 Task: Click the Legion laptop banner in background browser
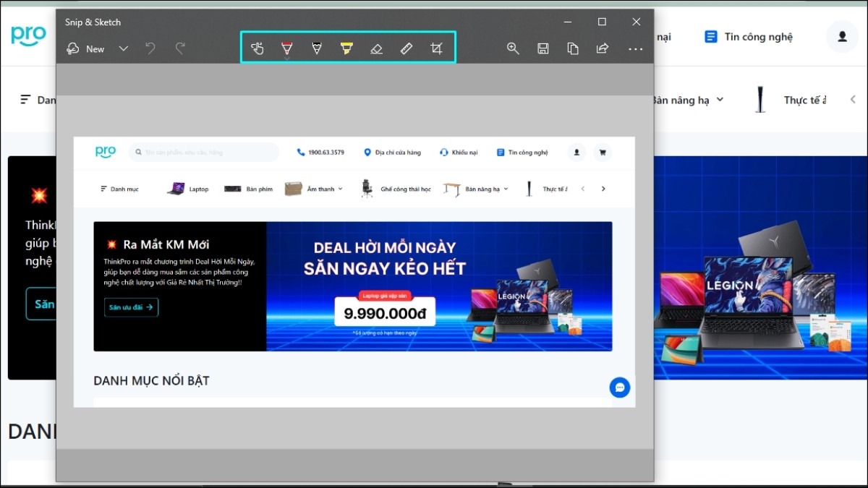coord(761,267)
